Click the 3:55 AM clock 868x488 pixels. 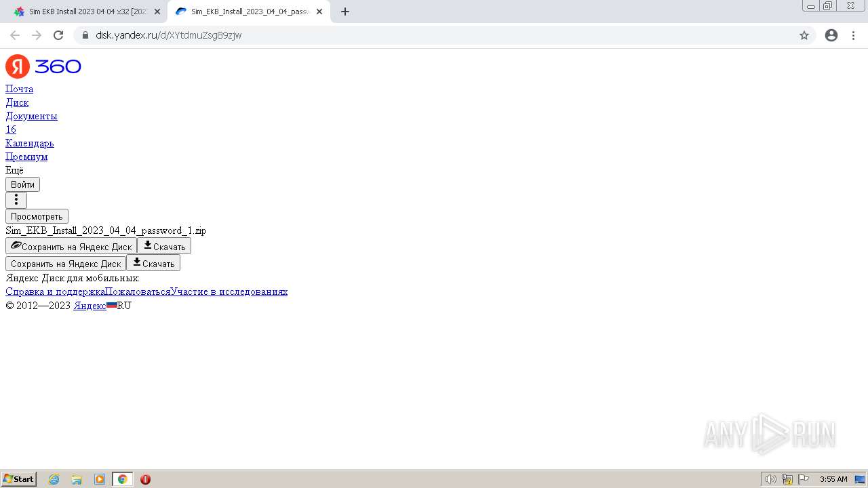pyautogui.click(x=833, y=479)
